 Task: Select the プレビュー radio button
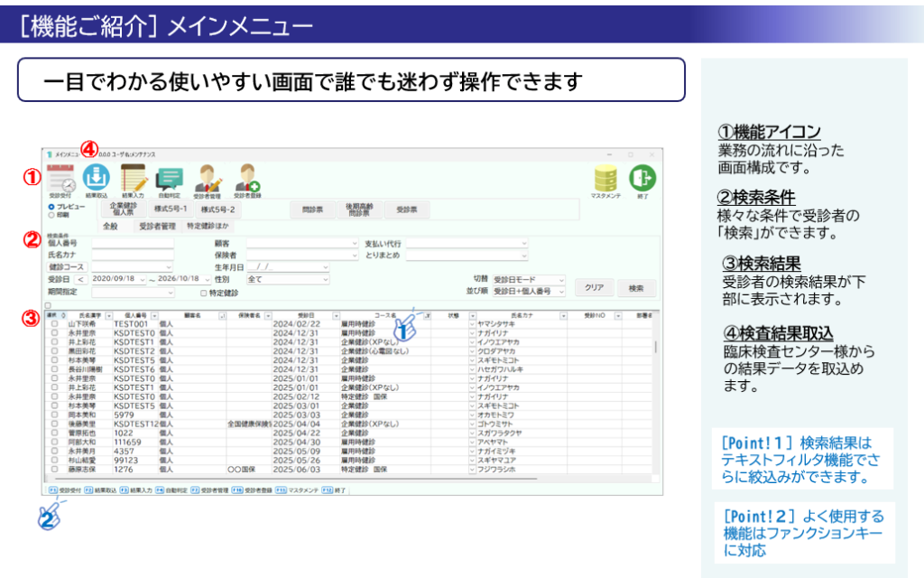pos(51,207)
